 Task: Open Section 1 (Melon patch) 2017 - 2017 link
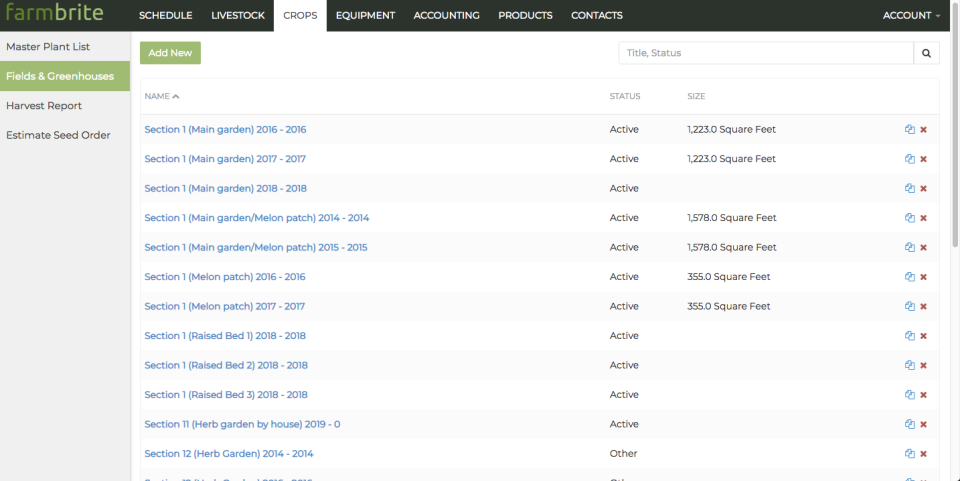(224, 306)
